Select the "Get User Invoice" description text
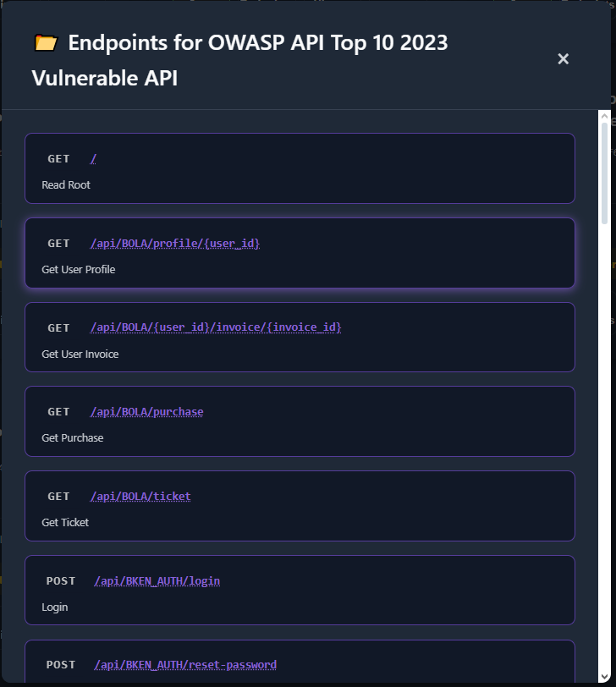This screenshot has height=687, width=616. (x=80, y=354)
